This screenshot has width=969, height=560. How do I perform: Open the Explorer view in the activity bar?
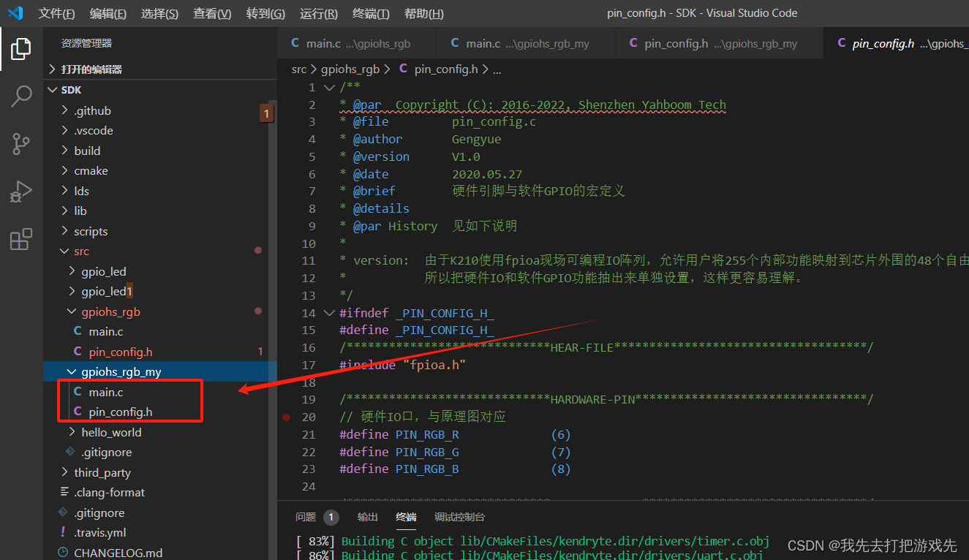click(21, 49)
